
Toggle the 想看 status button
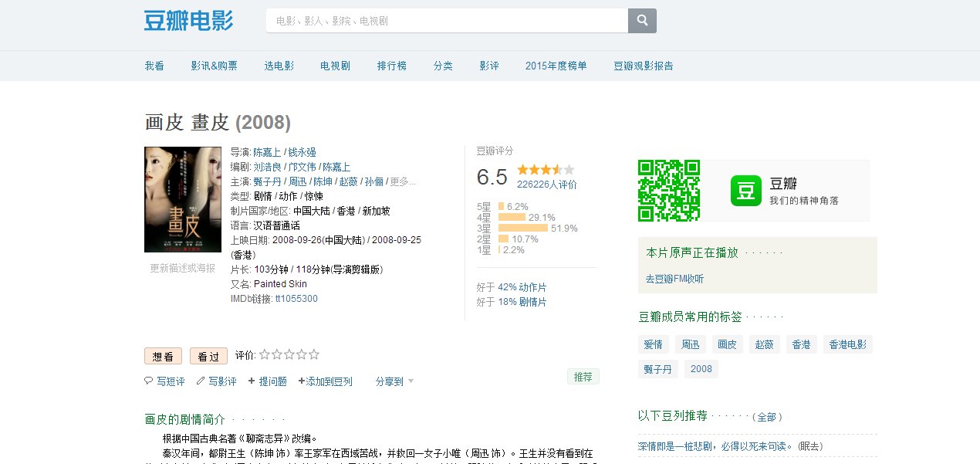click(162, 355)
